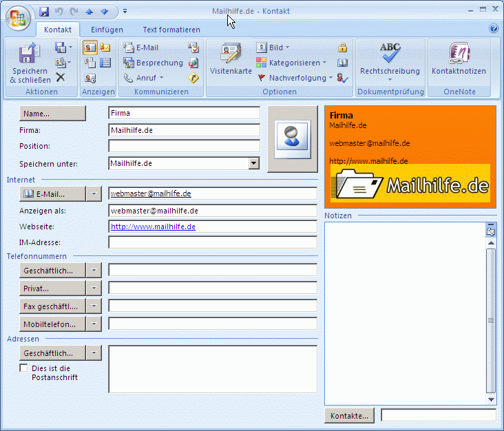Click the contact picture placeholder
This screenshot has height=431, width=504.
coord(293,139)
